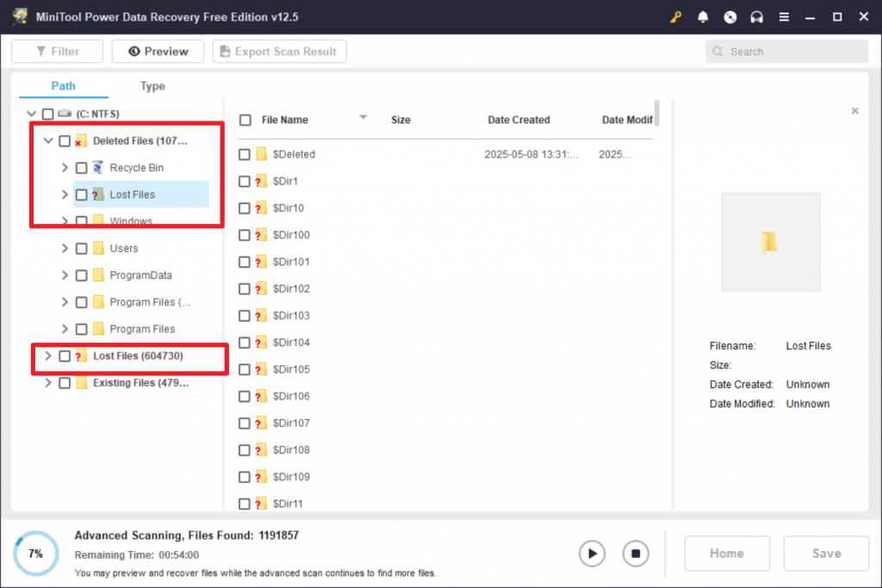Open the headset customer support icon
882x588 pixels.
[756, 16]
